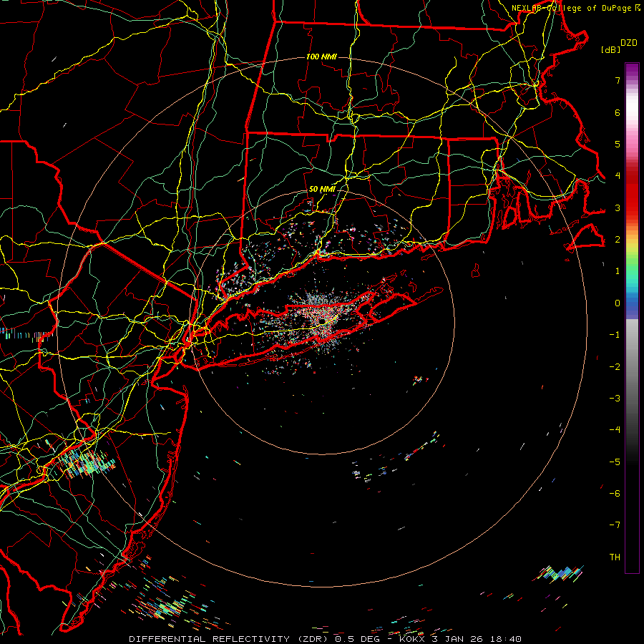644x644 pixels.
Task: Click the 3 value on the color scale
Action: coord(618,208)
